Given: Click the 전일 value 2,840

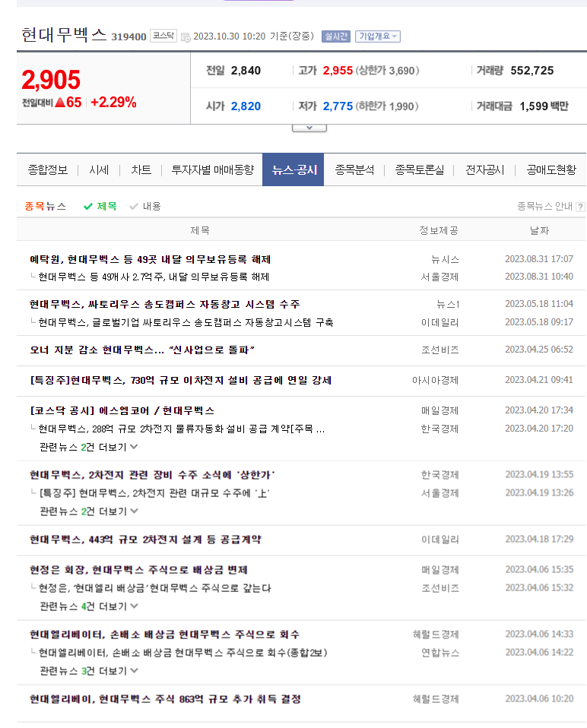Looking at the screenshot, I should pos(246,71).
